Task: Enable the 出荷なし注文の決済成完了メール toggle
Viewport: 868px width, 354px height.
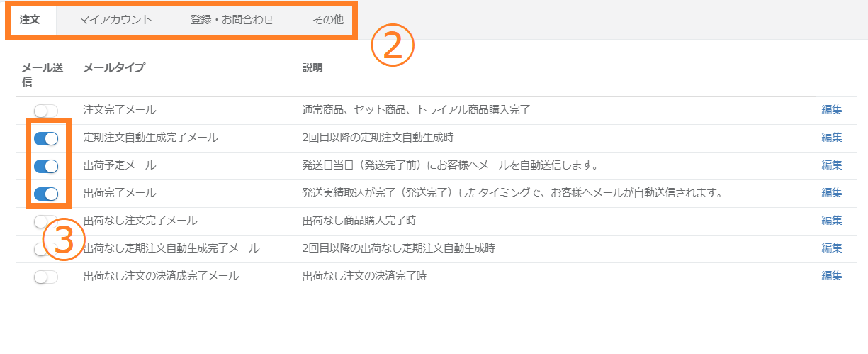Action: (x=46, y=277)
